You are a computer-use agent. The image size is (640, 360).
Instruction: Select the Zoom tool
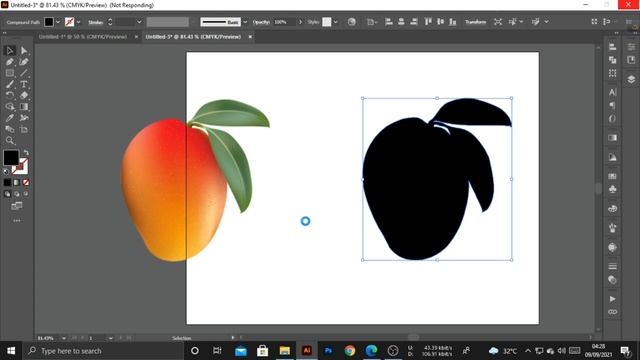(10, 141)
